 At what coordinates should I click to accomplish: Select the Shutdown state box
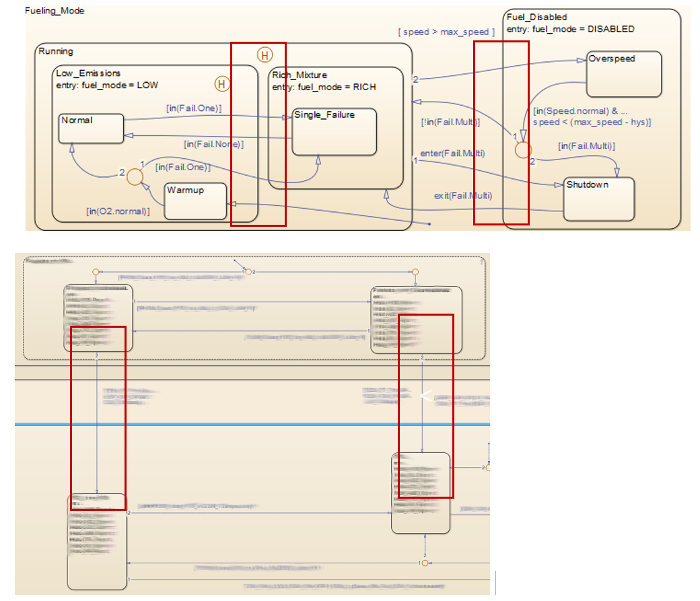tap(598, 199)
